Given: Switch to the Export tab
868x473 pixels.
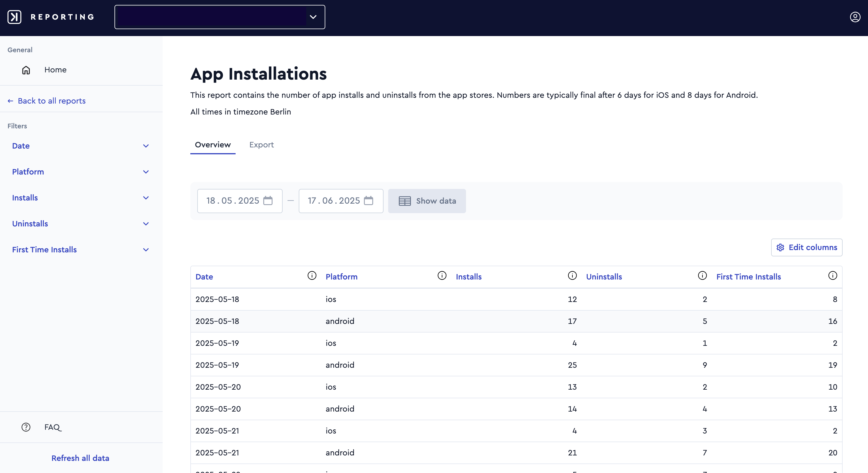Looking at the screenshot, I should pyautogui.click(x=262, y=145).
